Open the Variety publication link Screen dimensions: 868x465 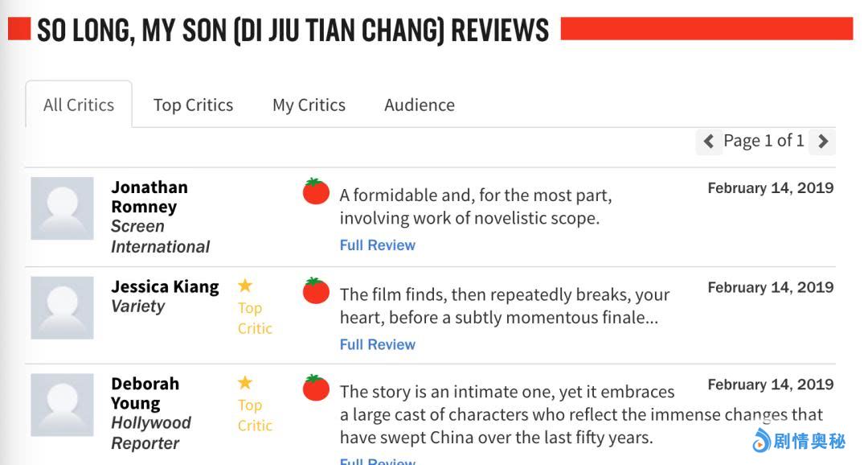pyautogui.click(x=137, y=307)
